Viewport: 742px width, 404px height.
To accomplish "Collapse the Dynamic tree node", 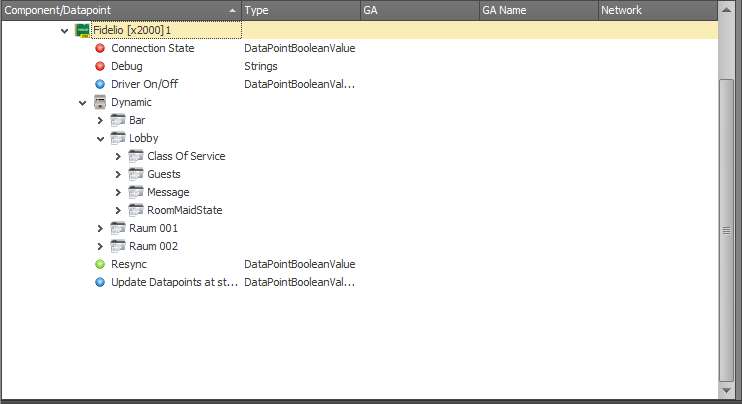I will click(x=82, y=103).
